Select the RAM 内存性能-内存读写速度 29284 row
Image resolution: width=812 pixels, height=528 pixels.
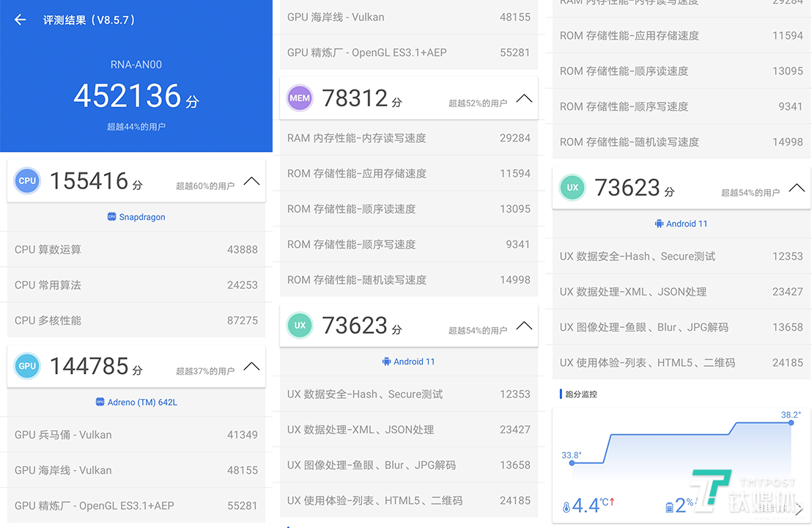[409, 138]
